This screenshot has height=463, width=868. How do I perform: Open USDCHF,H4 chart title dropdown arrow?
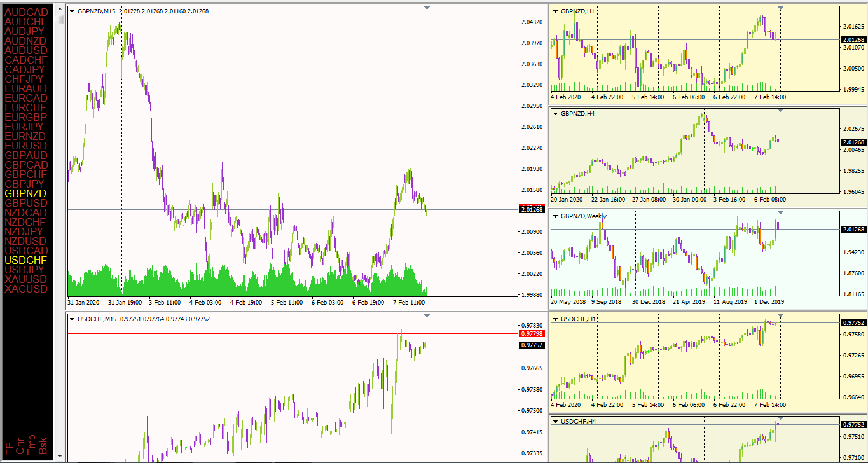coord(555,421)
